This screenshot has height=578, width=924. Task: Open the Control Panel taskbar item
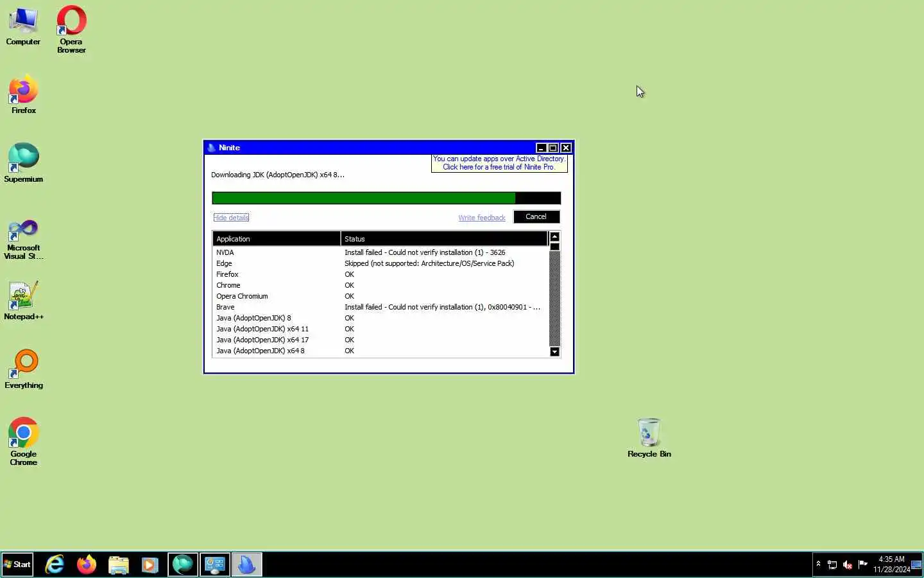pos(214,565)
